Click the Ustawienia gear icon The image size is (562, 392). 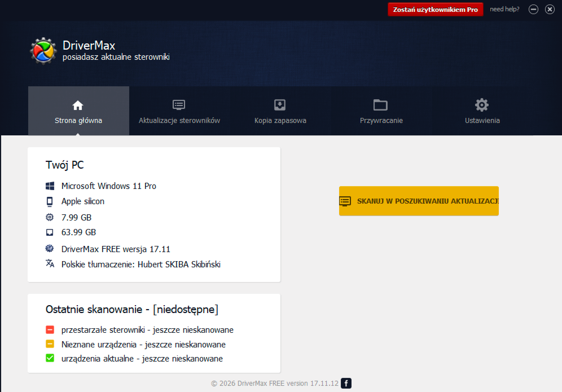(x=482, y=105)
